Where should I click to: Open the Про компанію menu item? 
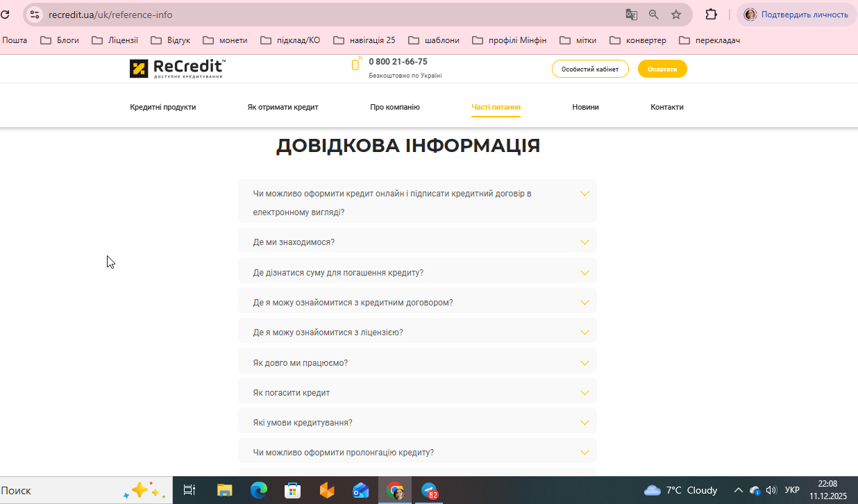coord(395,107)
